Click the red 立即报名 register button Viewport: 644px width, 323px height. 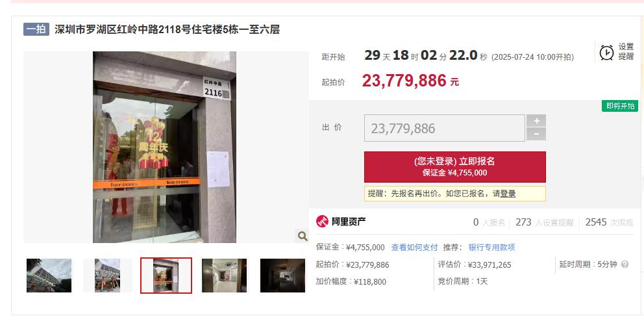pyautogui.click(x=454, y=167)
